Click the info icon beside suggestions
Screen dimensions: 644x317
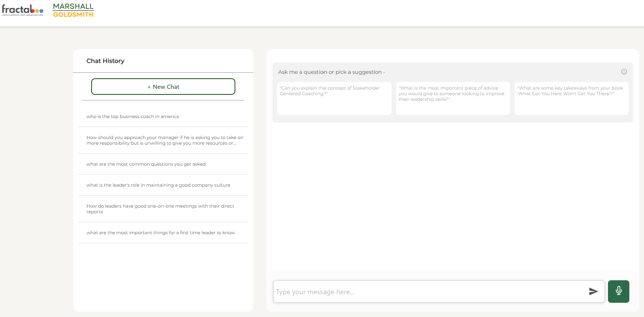pyautogui.click(x=624, y=72)
